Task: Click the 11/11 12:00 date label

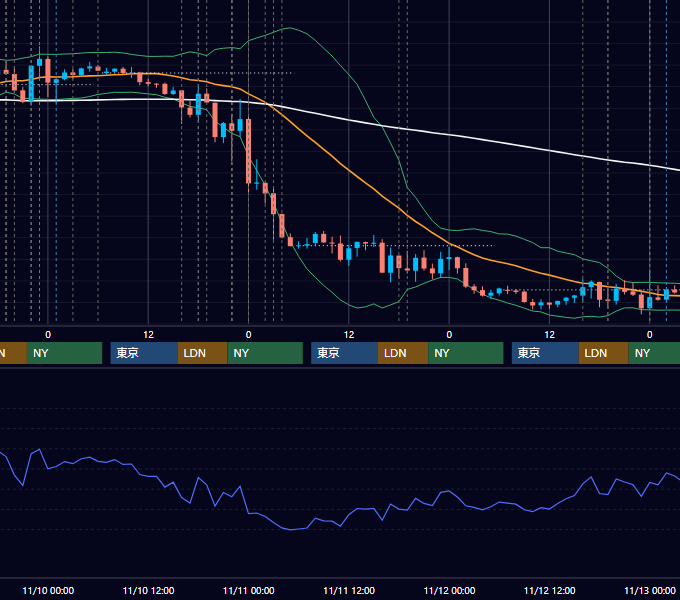Action: point(349,590)
